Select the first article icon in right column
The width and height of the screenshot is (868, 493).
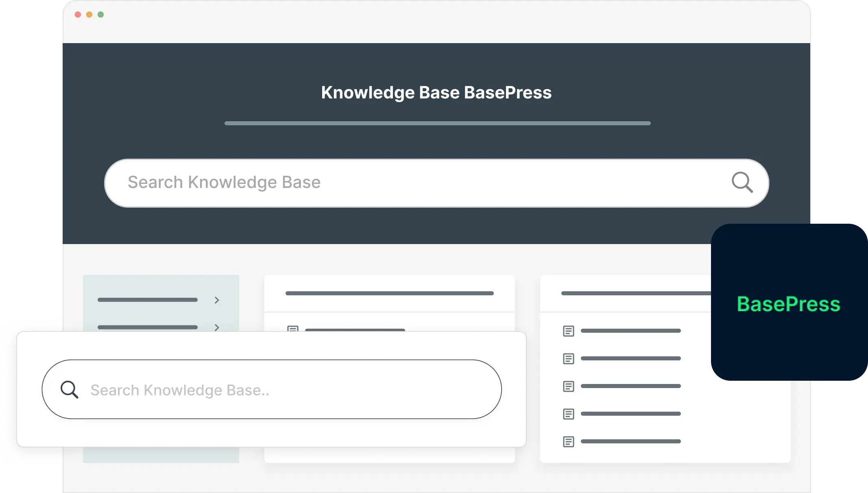tap(568, 331)
